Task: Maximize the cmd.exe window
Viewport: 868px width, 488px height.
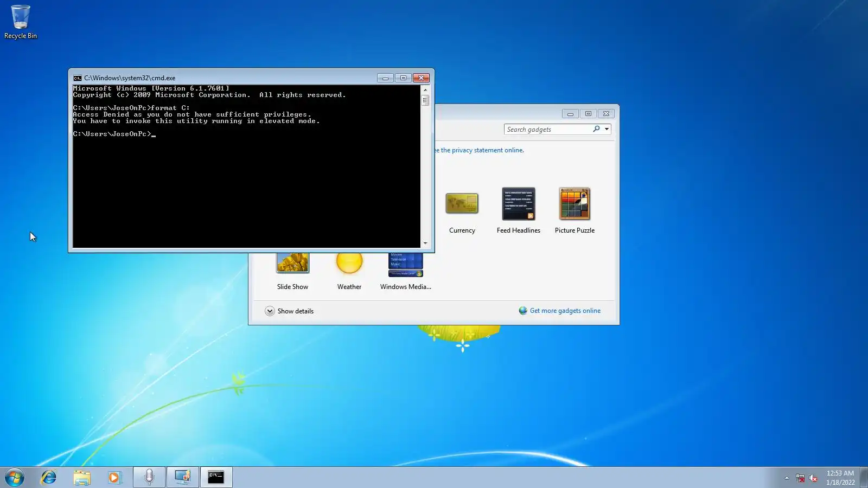Action: click(403, 78)
